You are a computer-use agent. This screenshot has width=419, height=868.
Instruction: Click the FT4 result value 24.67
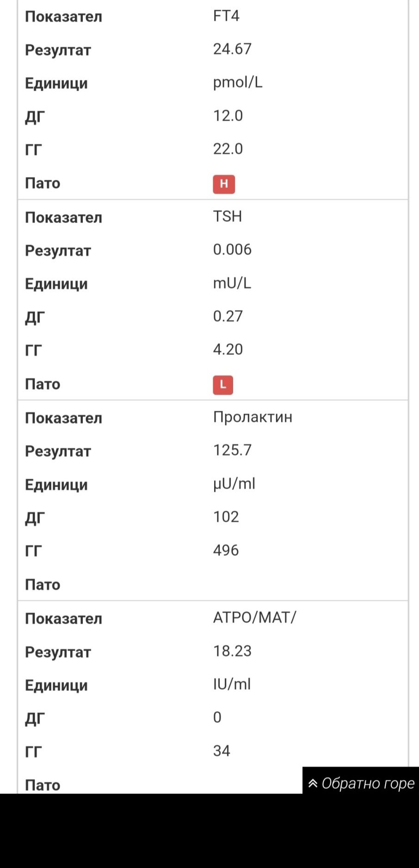(x=232, y=49)
